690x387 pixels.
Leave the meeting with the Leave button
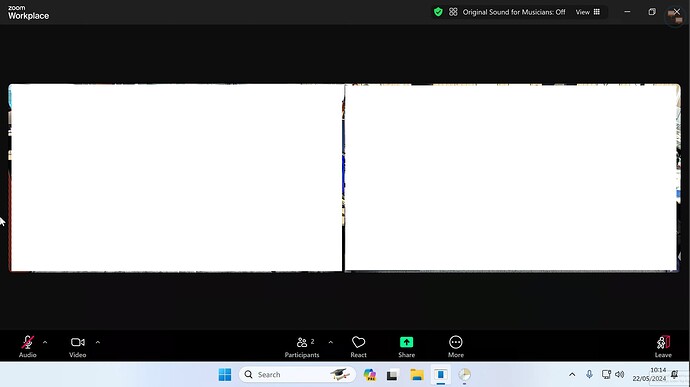[x=663, y=346]
